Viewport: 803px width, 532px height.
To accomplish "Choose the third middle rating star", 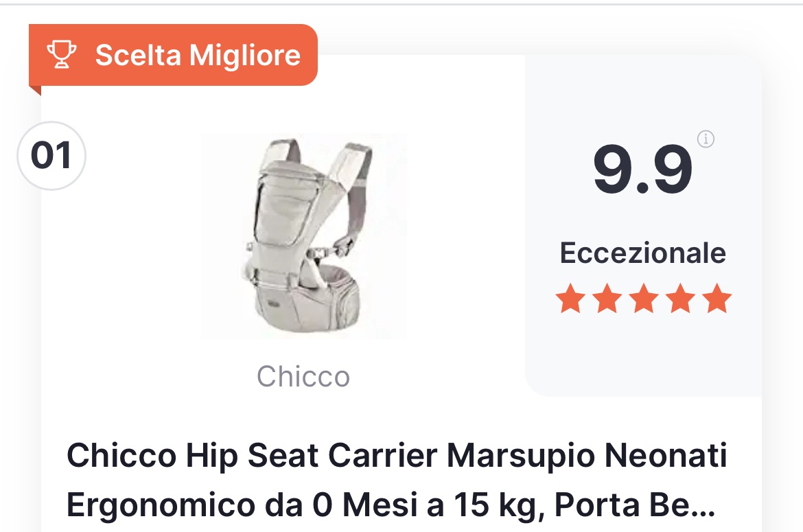I will 644,298.
